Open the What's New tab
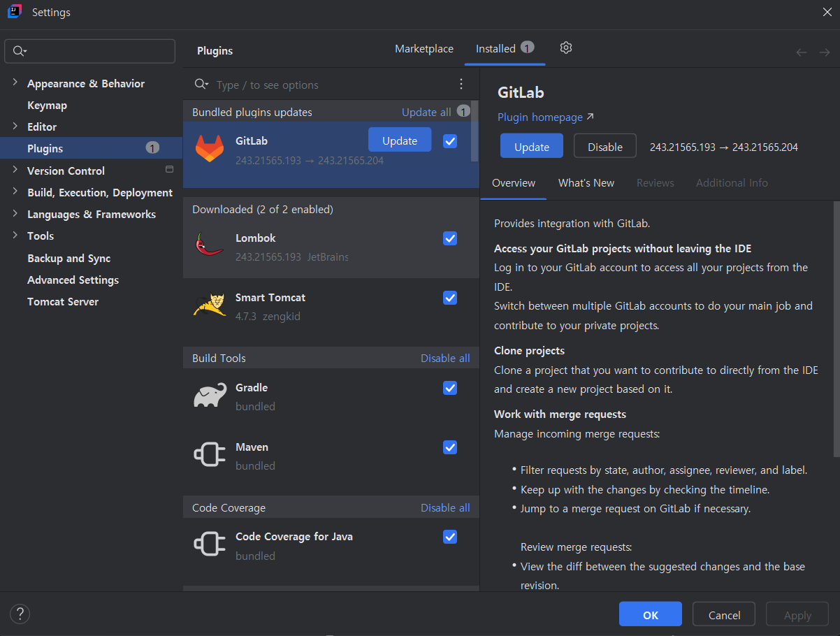 pyautogui.click(x=586, y=183)
